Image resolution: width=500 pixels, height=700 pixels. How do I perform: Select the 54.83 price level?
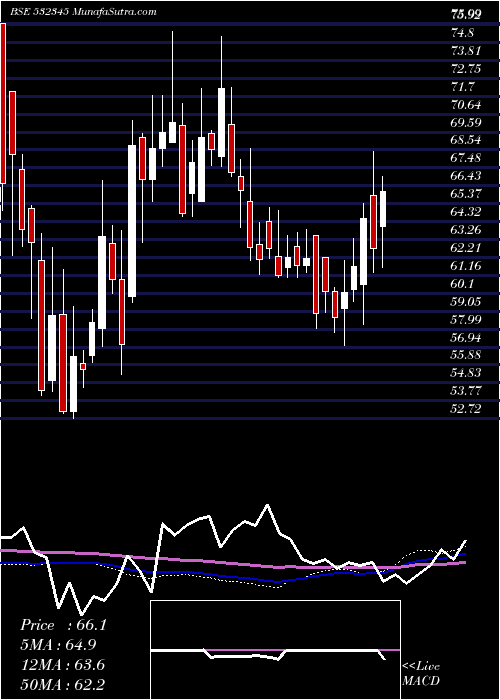pos(467,373)
